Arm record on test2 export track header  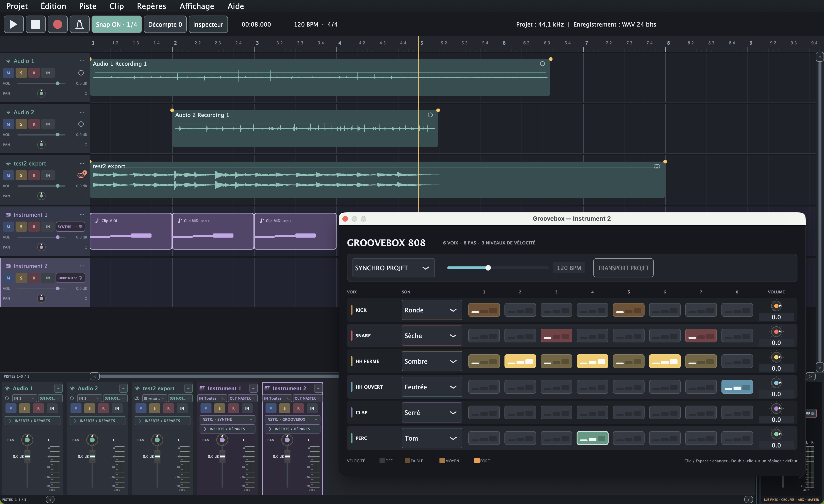point(34,175)
